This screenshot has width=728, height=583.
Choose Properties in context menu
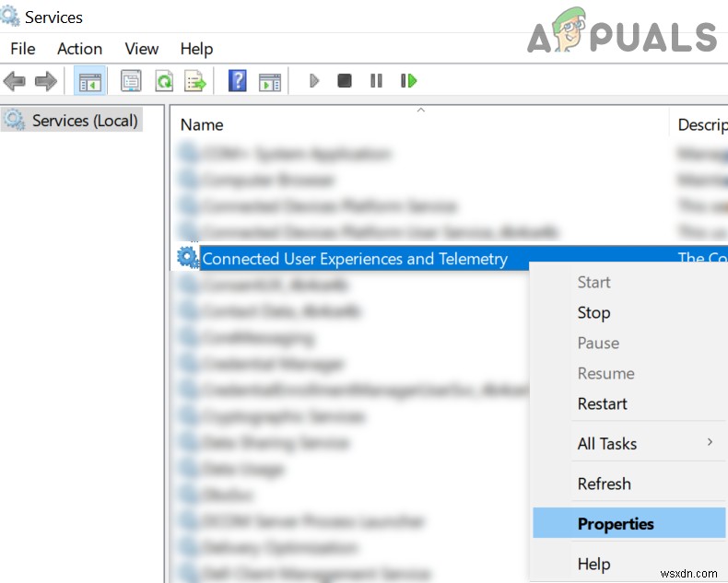[x=629, y=523]
